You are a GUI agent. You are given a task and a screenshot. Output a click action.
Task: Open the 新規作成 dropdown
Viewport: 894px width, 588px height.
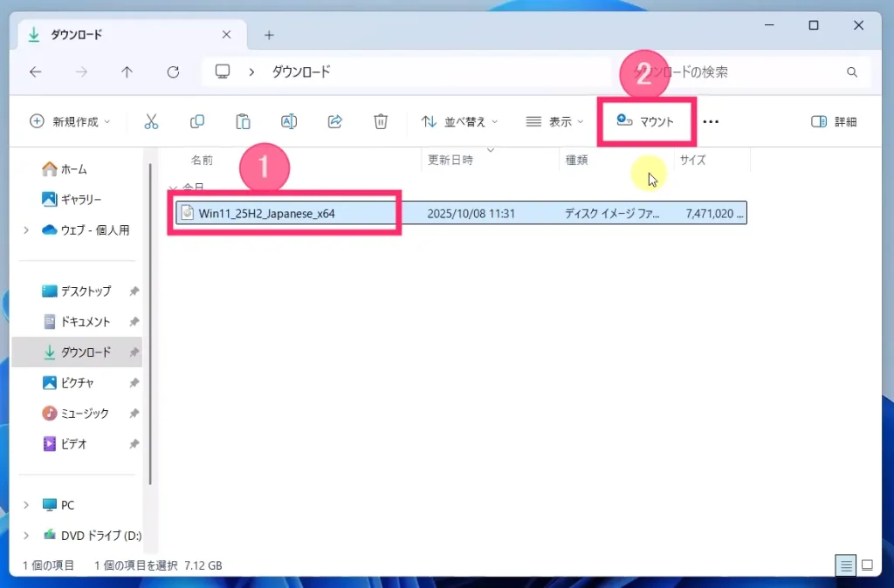coord(71,122)
